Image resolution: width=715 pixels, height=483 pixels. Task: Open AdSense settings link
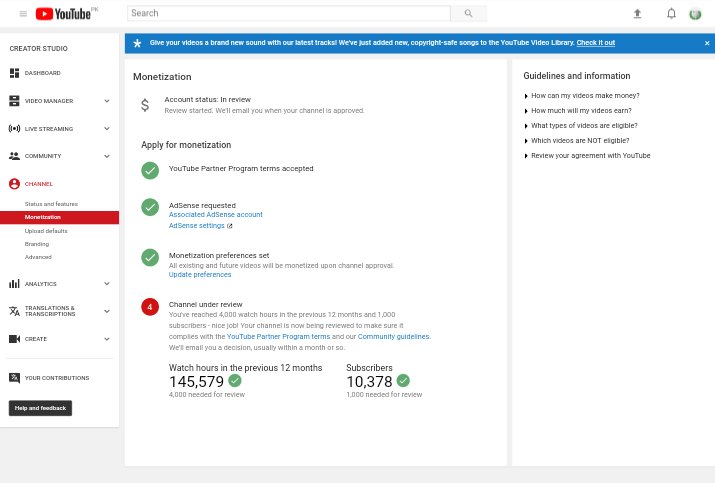point(197,226)
